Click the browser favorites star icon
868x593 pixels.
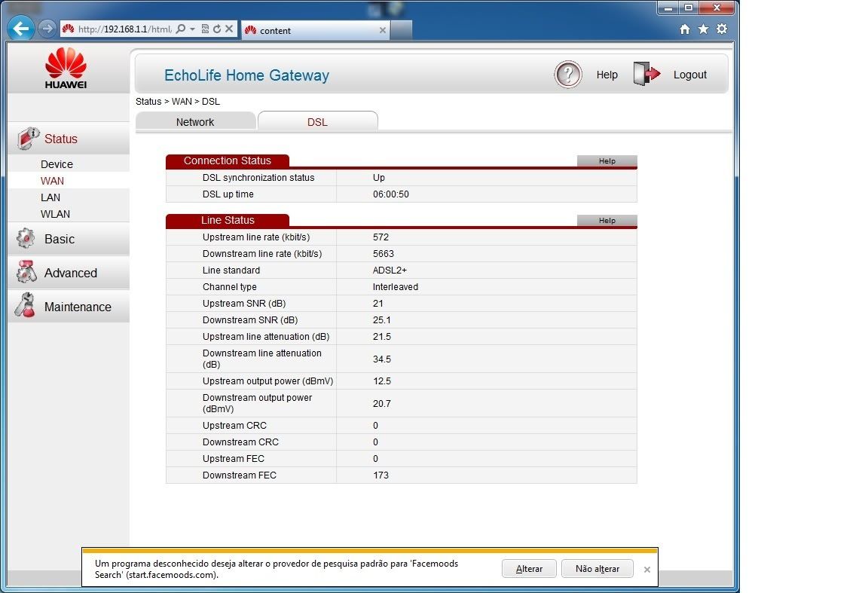click(703, 29)
